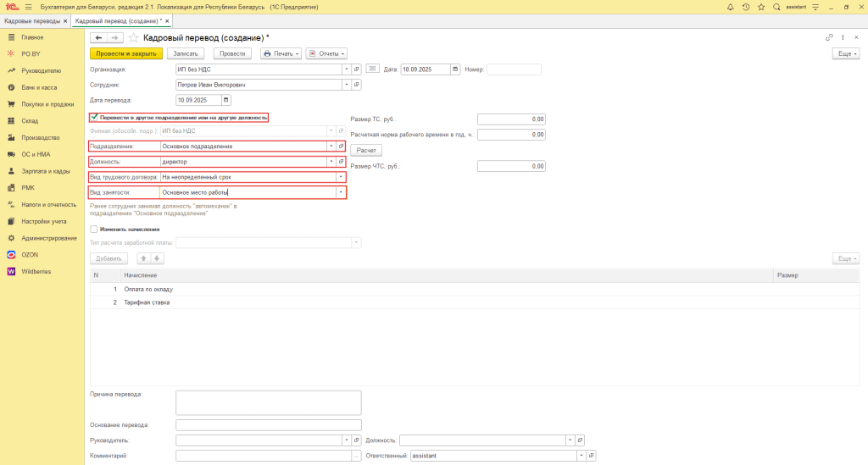This screenshot has width=868, height=465.
Task: Open Главное section in sidebar
Action: click(x=32, y=37)
